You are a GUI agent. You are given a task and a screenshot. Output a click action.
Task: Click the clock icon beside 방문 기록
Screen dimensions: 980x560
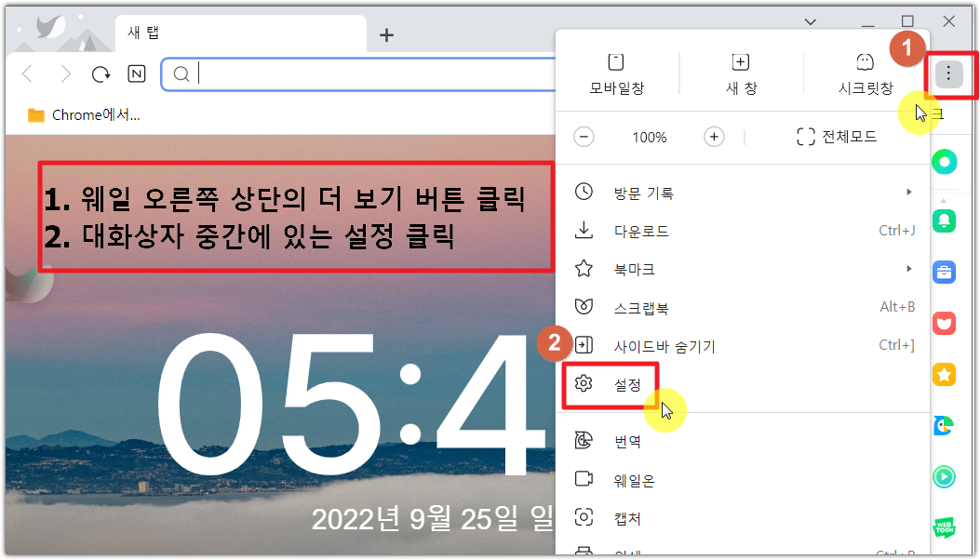click(584, 192)
